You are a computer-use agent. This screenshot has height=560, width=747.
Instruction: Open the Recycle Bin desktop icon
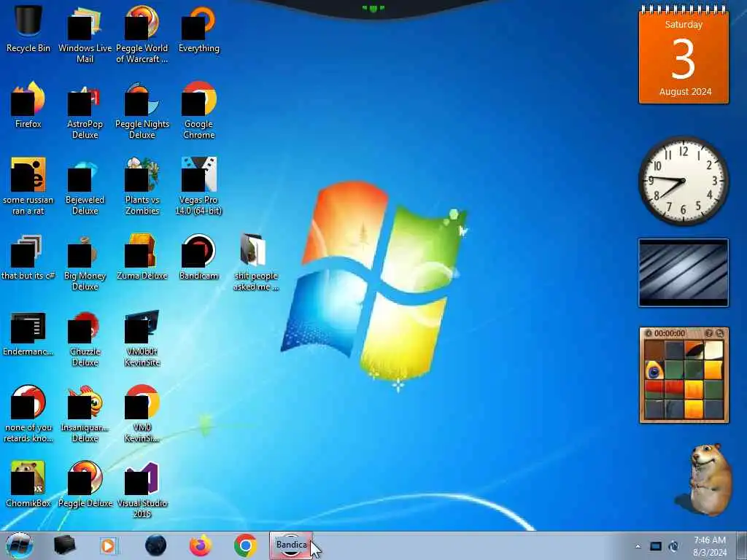click(x=28, y=29)
